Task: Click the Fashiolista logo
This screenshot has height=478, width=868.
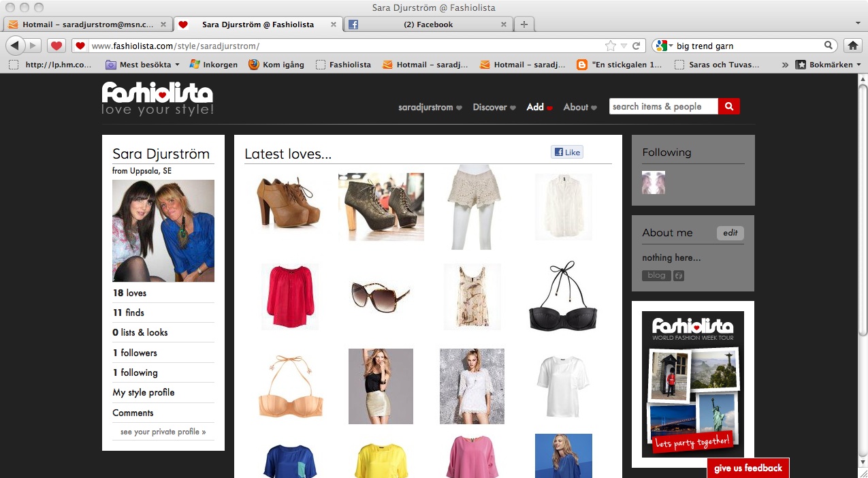Action: pyautogui.click(x=157, y=99)
